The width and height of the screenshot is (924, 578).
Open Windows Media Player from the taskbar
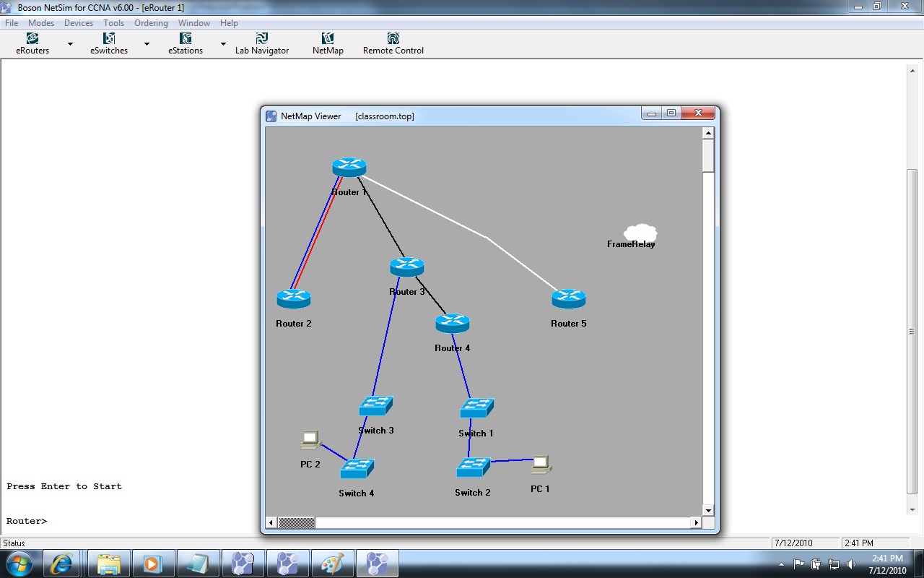tap(153, 563)
